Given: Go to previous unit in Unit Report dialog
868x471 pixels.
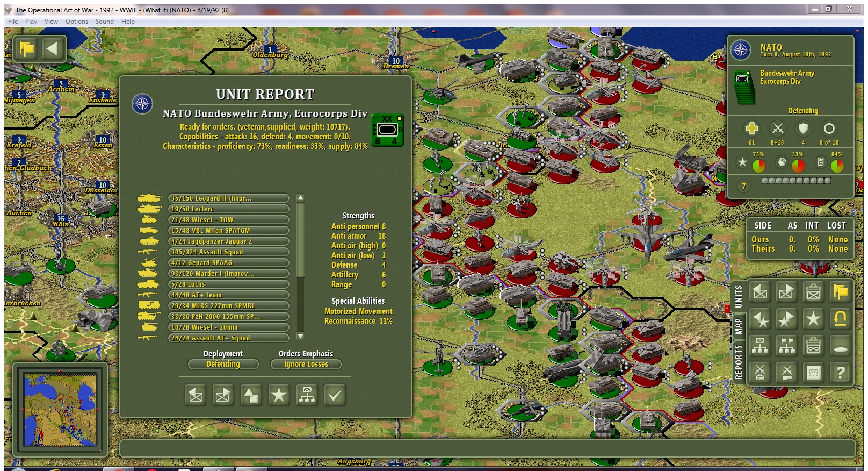Looking at the screenshot, I should point(196,396).
